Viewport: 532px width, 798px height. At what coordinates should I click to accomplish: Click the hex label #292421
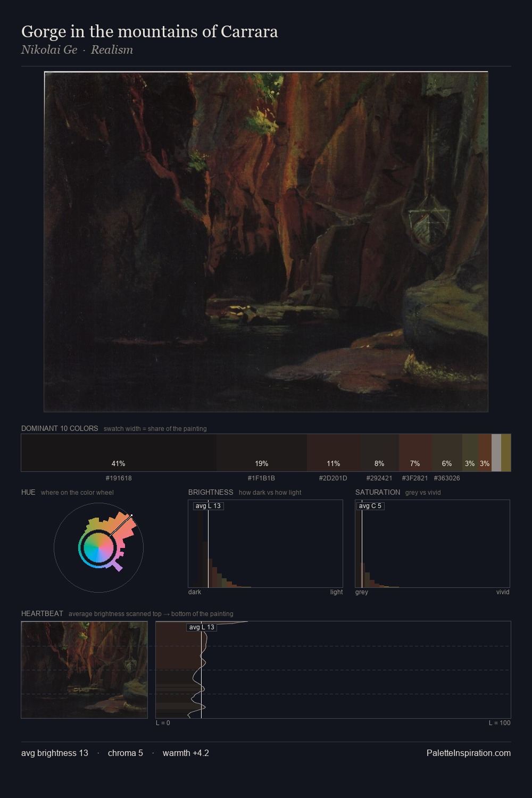pos(379,478)
